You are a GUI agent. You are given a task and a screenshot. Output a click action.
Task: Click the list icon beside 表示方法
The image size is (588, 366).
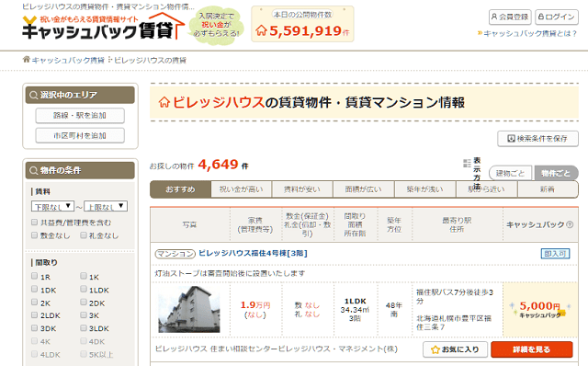pos(467,163)
